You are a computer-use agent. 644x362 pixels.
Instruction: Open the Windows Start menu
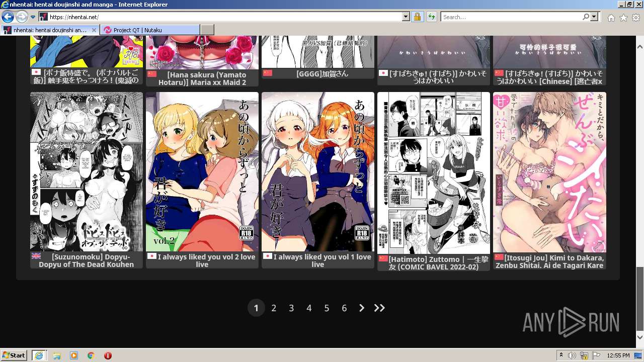pos(14,355)
